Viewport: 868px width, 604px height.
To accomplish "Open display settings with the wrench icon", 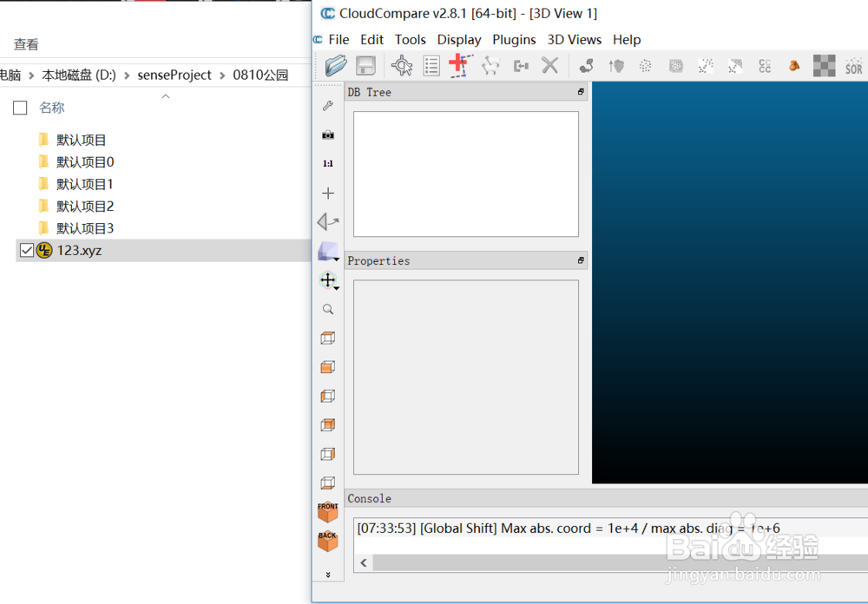I will [x=328, y=106].
